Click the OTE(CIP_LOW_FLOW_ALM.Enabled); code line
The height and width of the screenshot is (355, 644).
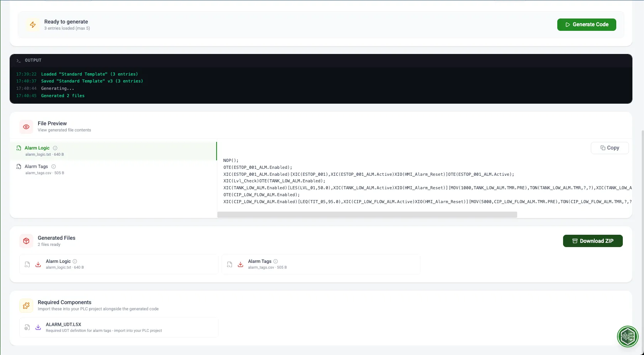coord(262,195)
